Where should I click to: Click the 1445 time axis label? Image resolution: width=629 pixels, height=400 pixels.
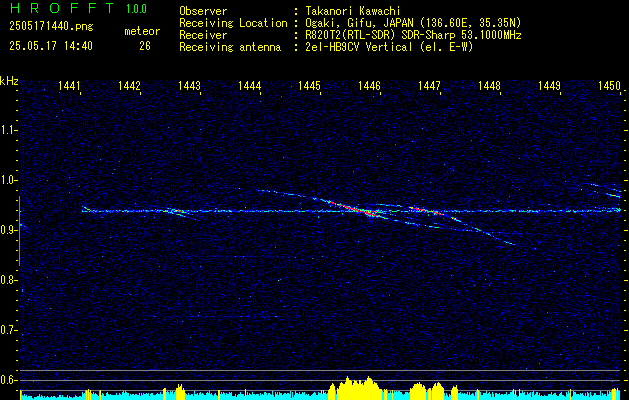click(309, 85)
